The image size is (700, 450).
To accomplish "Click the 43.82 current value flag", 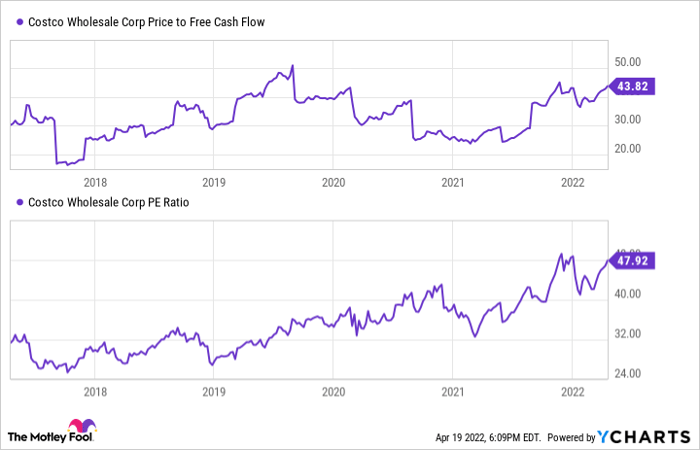I will (635, 87).
